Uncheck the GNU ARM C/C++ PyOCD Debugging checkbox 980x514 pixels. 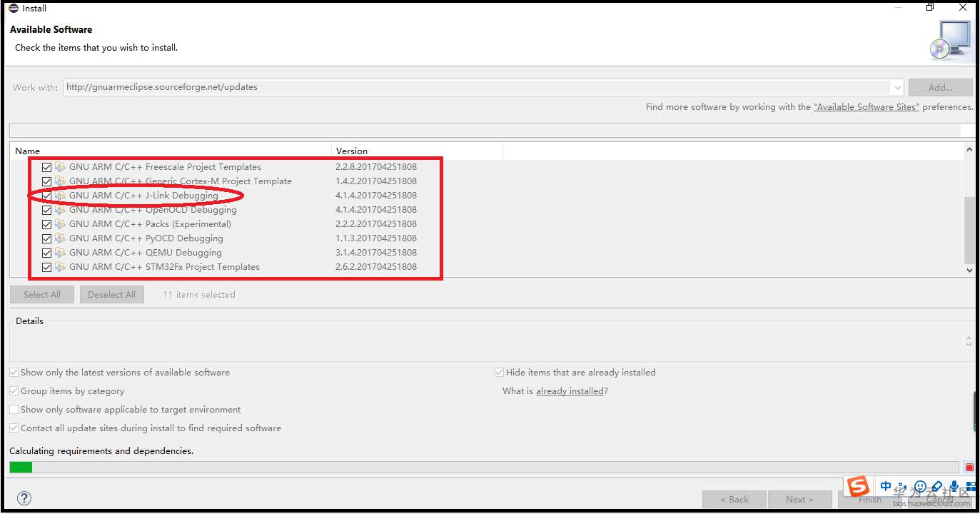[x=47, y=238]
